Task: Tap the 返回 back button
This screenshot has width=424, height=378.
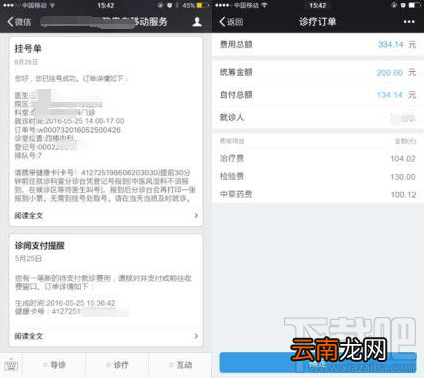Action: point(231,22)
